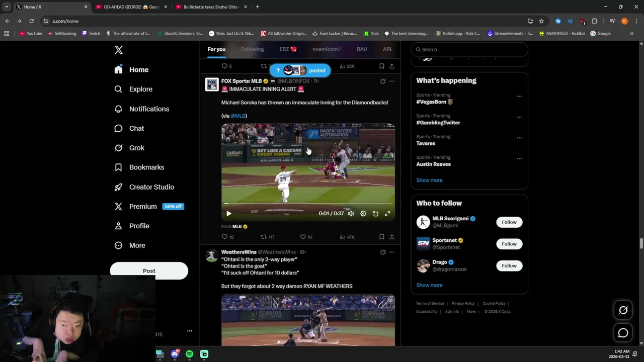Bookmark the FOX Sports post
The height and width of the screenshot is (362, 644).
tap(382, 237)
